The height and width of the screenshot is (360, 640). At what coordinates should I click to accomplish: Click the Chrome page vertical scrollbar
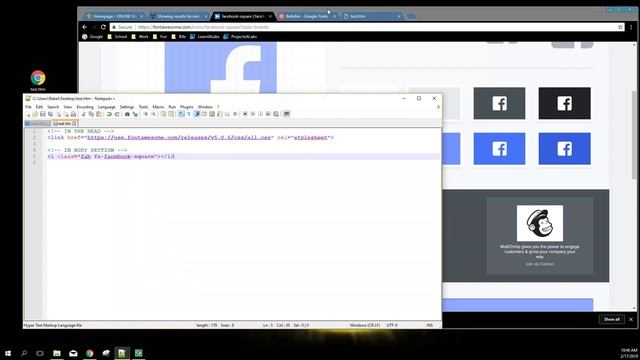(634, 135)
